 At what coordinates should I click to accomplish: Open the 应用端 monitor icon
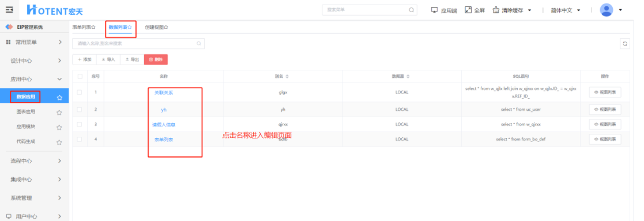coord(435,10)
